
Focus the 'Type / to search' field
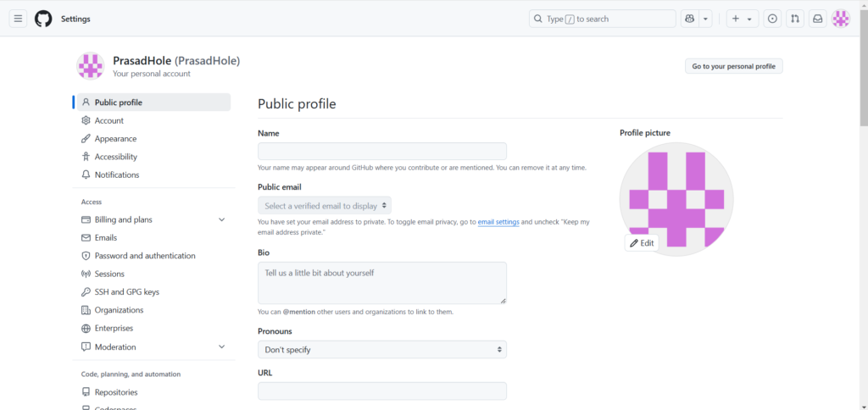pos(603,19)
